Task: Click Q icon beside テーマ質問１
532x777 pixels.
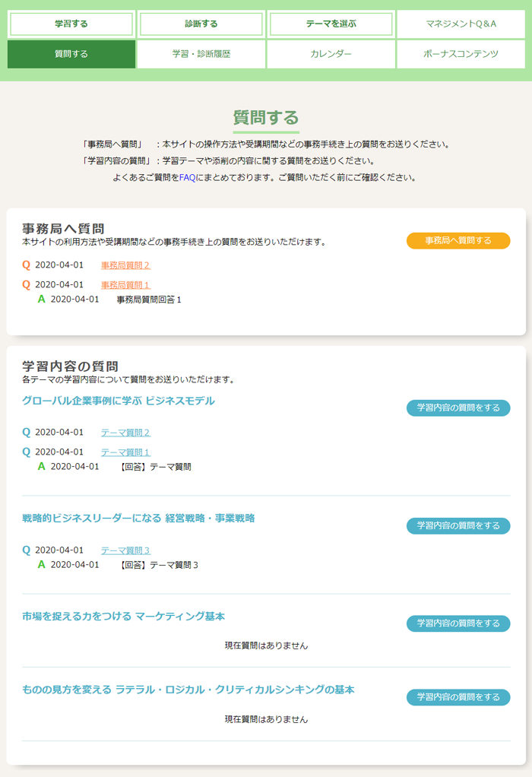Action: [27, 452]
